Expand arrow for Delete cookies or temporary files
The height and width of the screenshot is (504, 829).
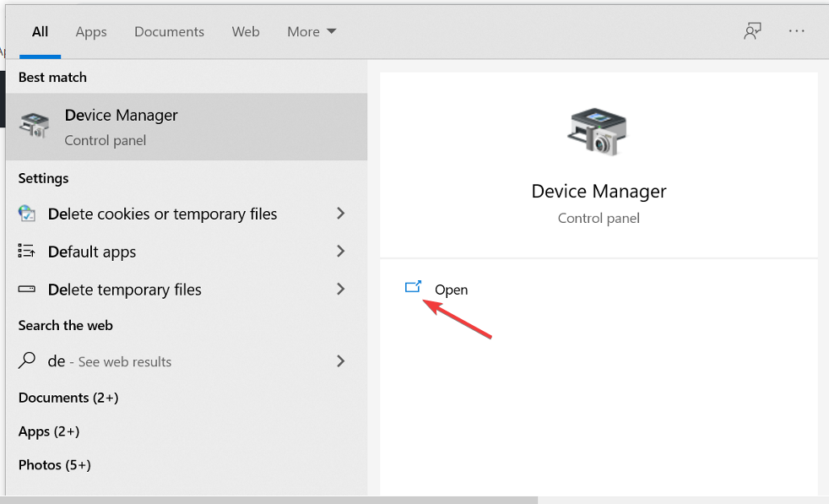[x=341, y=214]
